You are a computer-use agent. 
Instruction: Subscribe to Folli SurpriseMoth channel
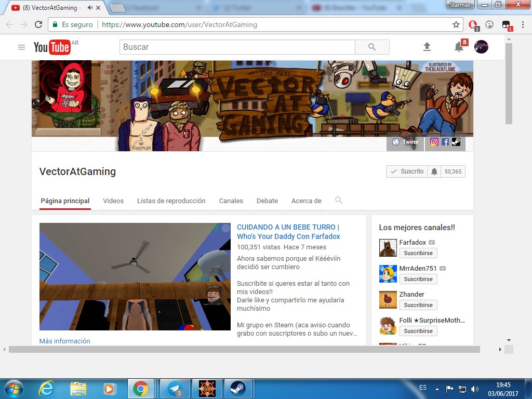418,331
